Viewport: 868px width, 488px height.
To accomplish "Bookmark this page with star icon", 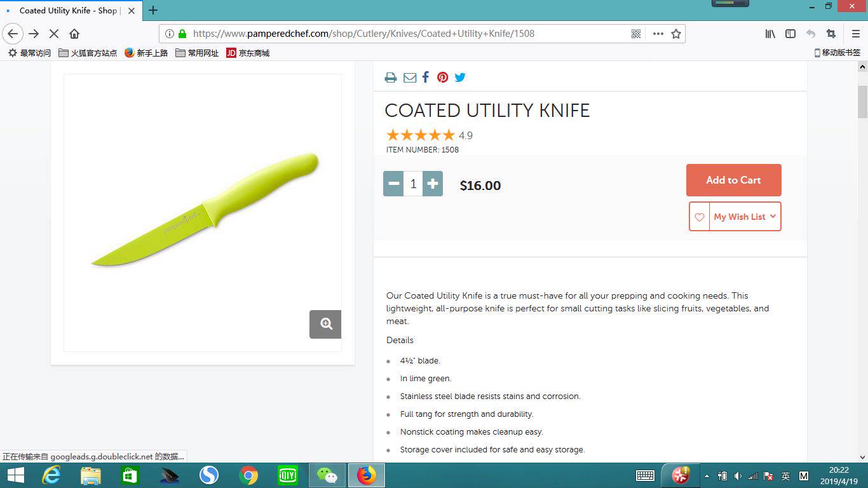I will coord(676,34).
